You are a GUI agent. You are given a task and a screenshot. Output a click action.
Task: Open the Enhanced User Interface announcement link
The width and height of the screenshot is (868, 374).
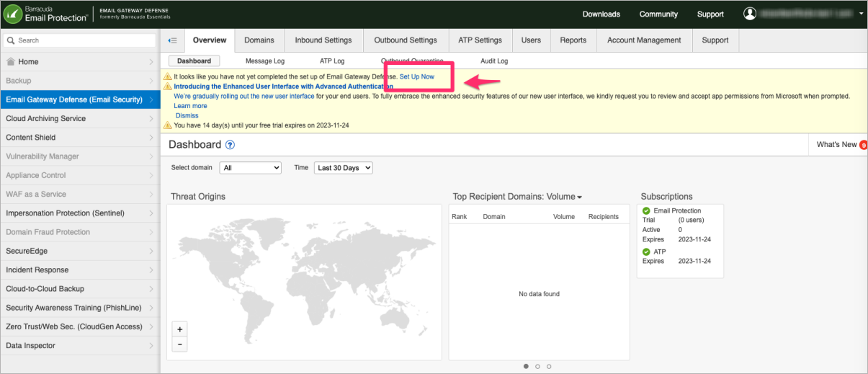(284, 86)
